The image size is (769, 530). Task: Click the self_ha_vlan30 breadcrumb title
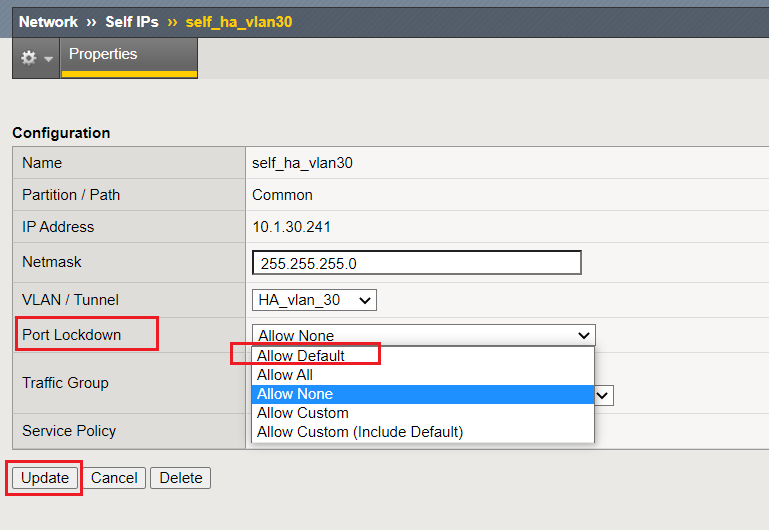(x=239, y=22)
